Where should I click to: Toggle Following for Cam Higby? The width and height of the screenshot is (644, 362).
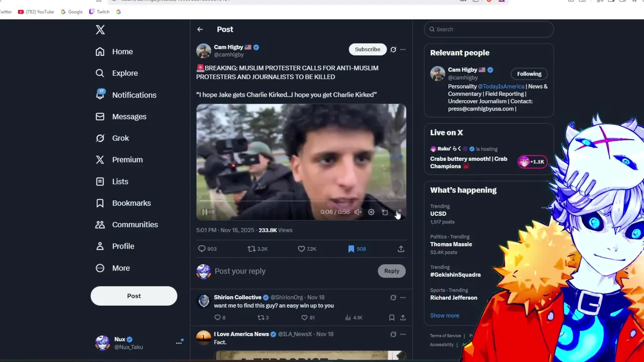pyautogui.click(x=529, y=74)
